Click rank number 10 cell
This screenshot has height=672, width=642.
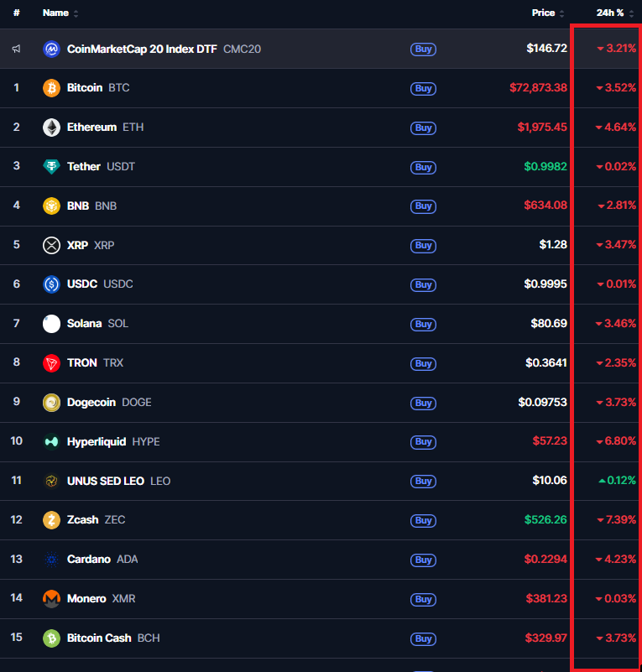(16, 441)
